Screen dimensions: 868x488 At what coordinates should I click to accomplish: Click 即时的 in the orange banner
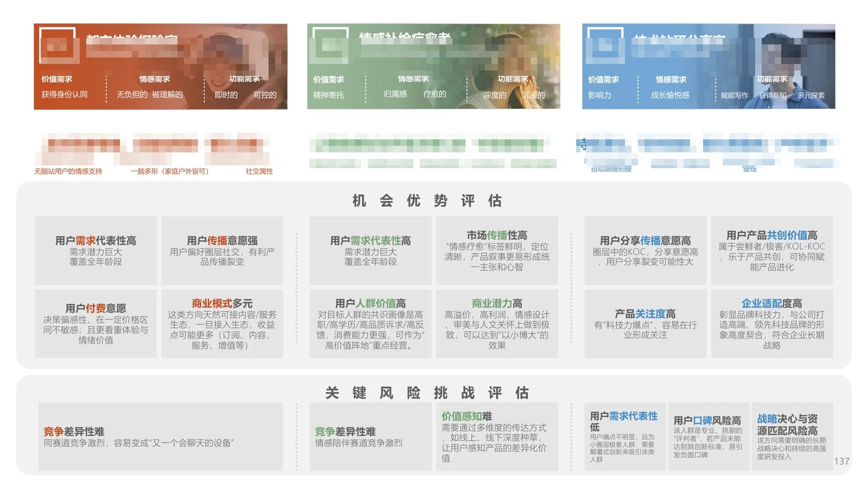tap(226, 95)
